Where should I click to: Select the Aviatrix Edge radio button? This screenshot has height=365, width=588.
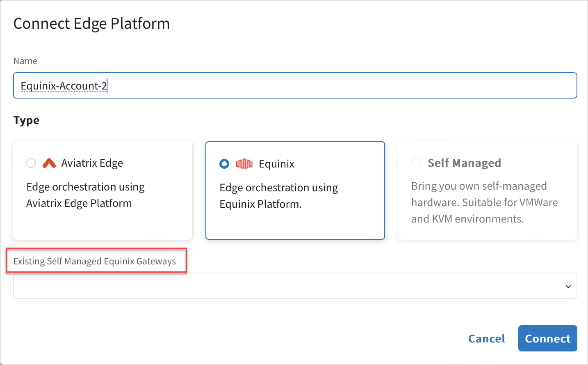pyautogui.click(x=31, y=163)
